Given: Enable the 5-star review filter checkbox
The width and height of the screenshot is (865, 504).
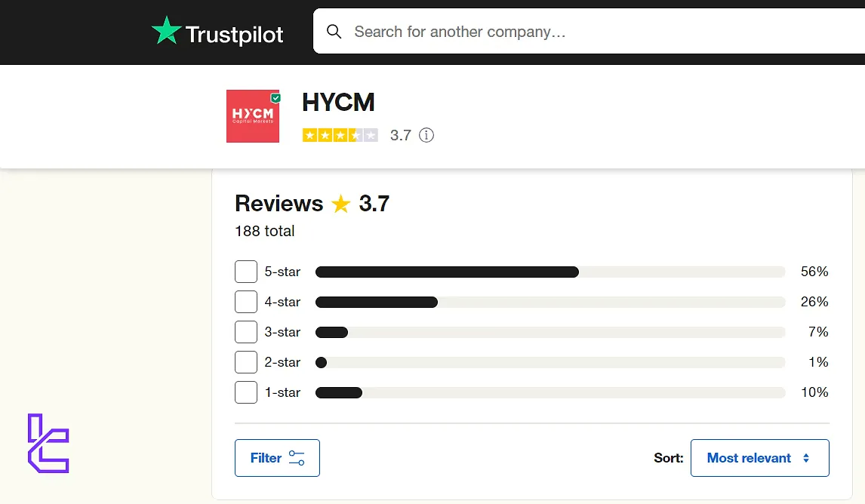Looking at the screenshot, I should coord(246,272).
